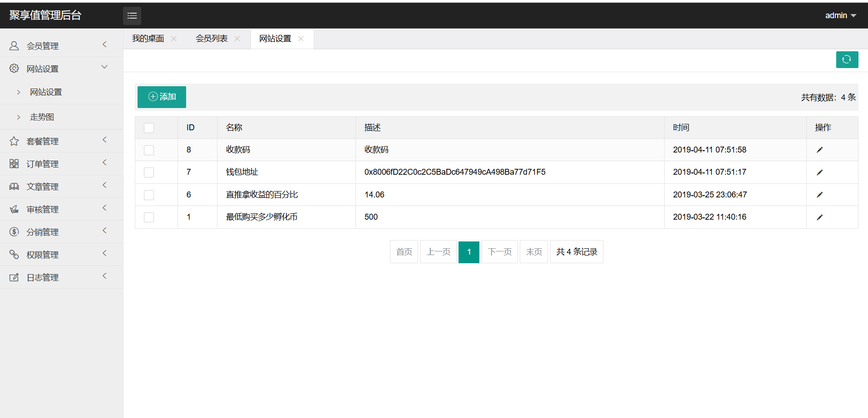Edit the 直推拿收益的百分比 entry
This screenshot has width=868, height=418.
(819, 195)
